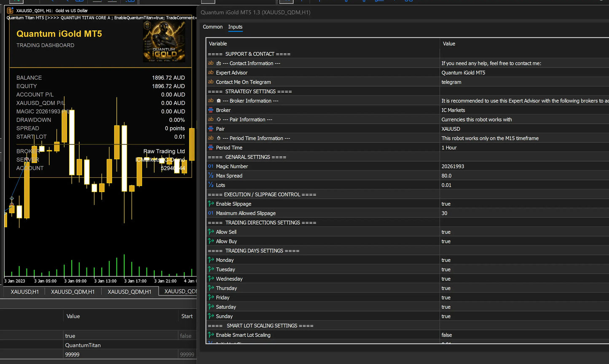This screenshot has width=609, height=364.
Task: Click the enum icon of the Broker row
Action: [211, 110]
